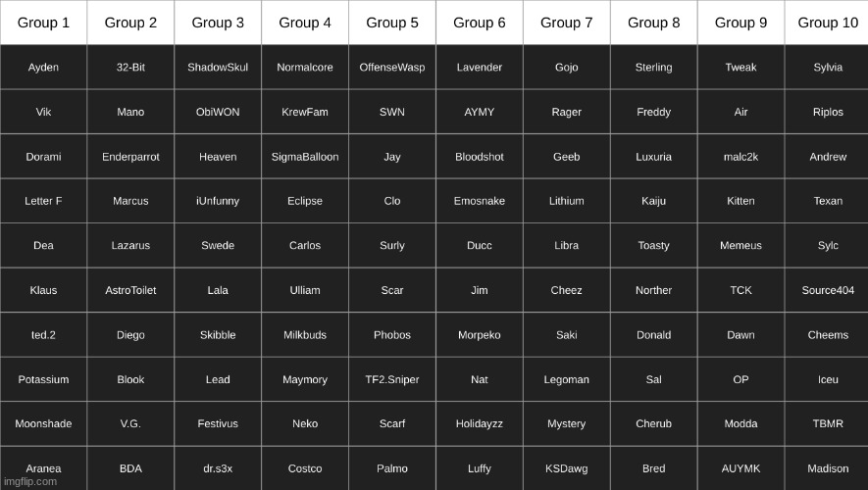Click the Group 10 column header
This screenshot has width=868, height=490.
(827, 23)
